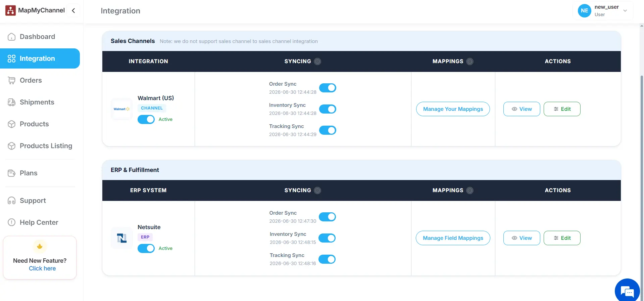View the Netsuite integration
Viewport: 644px width, 301px height.
pos(522,238)
